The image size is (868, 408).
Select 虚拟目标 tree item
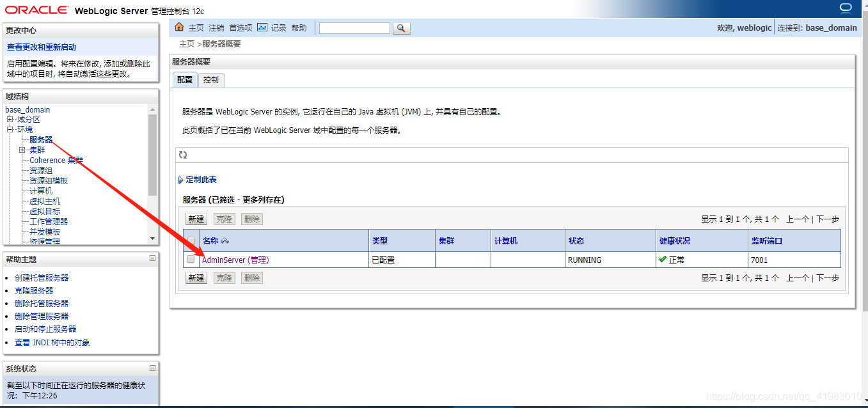point(45,212)
